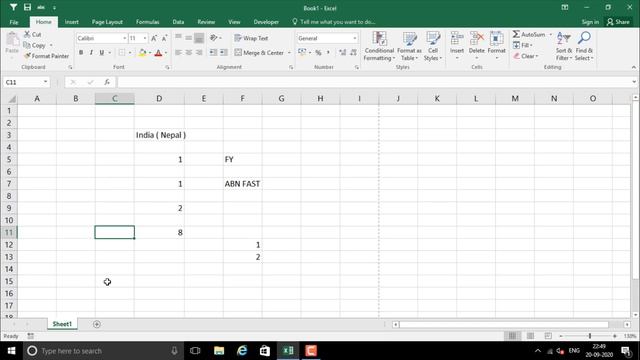Switch to the Formulas tab

coord(147,22)
